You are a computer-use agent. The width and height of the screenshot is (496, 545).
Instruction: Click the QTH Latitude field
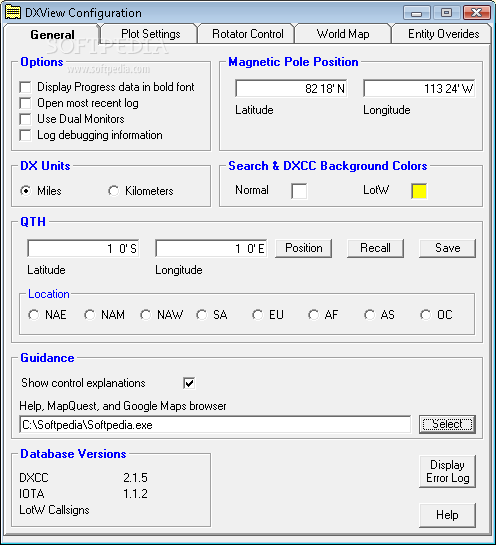click(83, 248)
